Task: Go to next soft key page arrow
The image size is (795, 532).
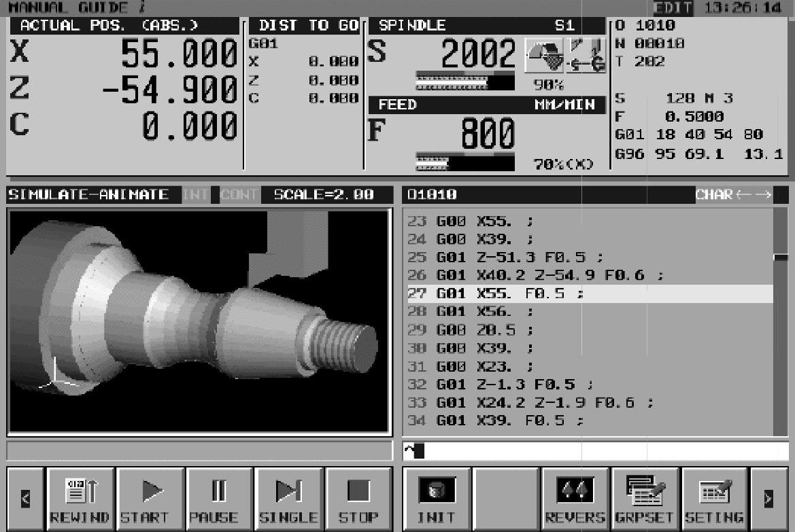Action: 768,499
